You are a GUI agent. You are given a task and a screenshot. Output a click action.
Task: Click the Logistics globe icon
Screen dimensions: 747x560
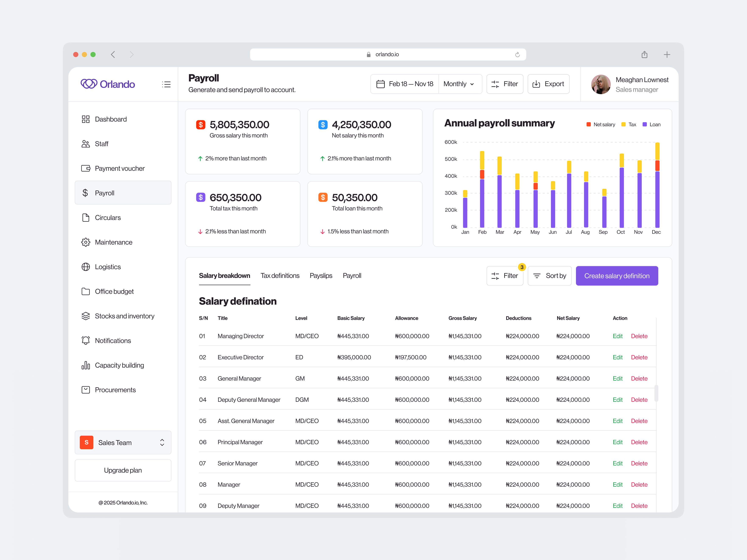click(x=86, y=267)
